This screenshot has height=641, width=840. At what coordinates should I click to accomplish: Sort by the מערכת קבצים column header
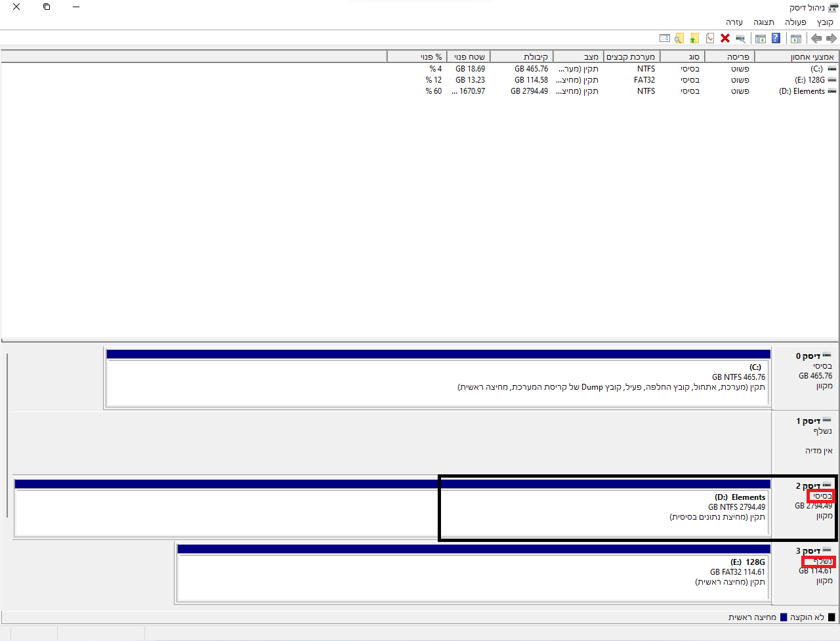(632, 57)
